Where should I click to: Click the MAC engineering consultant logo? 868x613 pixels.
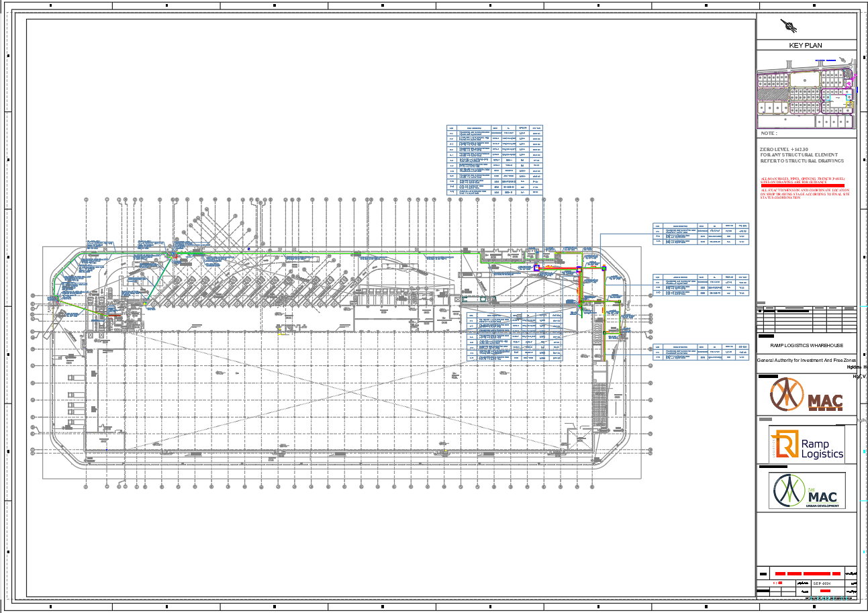tap(806, 393)
